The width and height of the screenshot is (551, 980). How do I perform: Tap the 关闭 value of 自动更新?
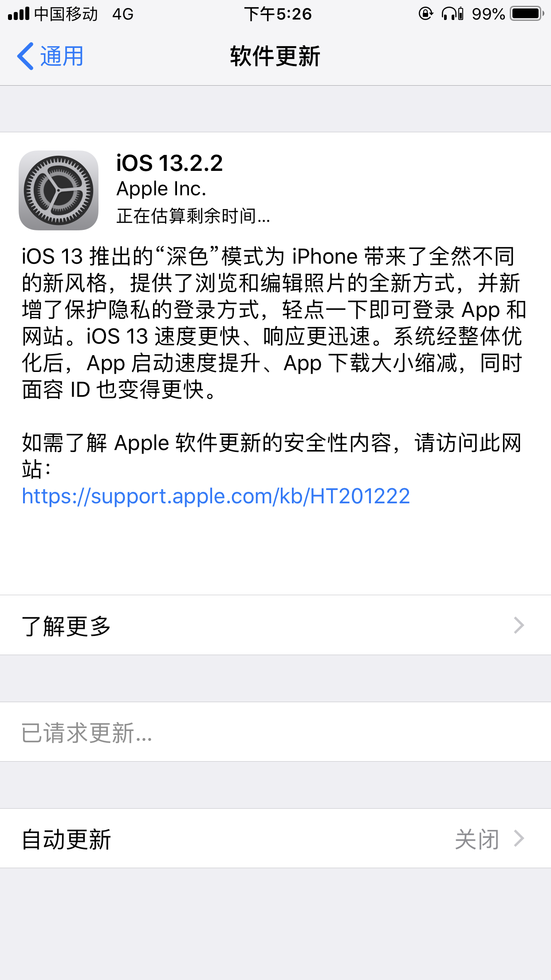coord(477,839)
